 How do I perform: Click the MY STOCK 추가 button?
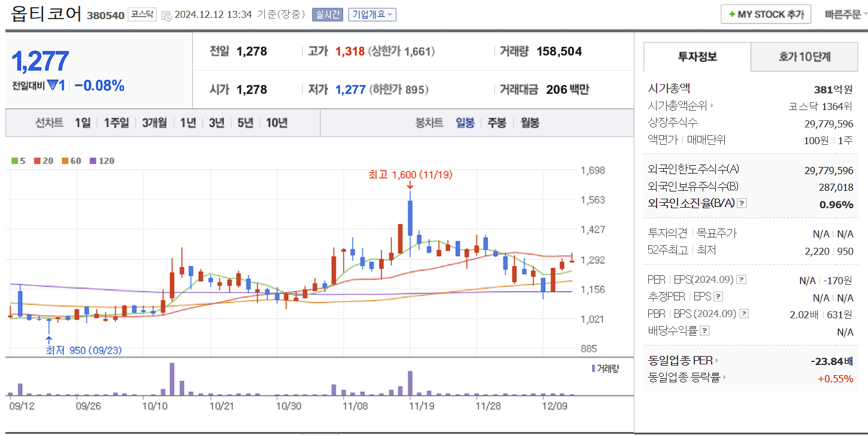click(766, 14)
